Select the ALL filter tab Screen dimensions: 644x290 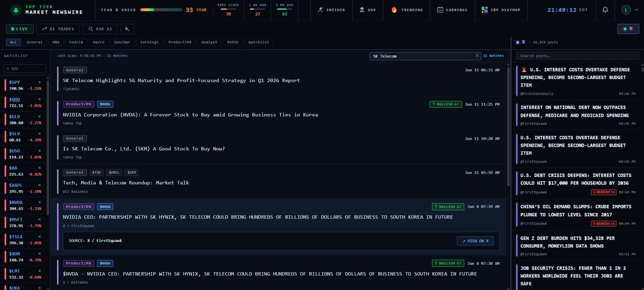(14, 42)
